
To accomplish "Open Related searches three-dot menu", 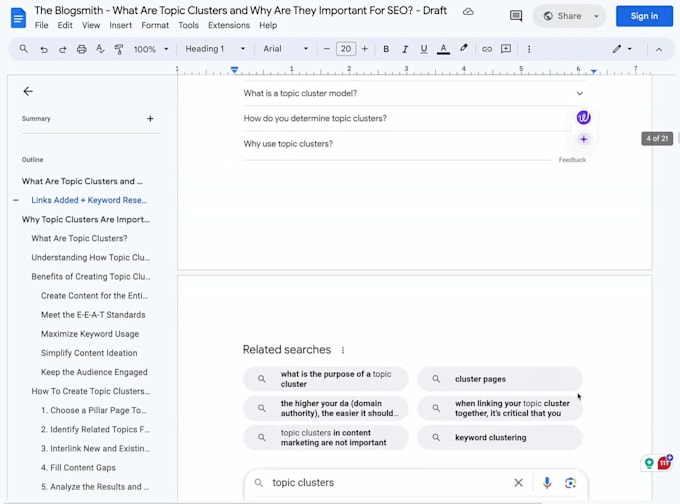I will tap(343, 350).
